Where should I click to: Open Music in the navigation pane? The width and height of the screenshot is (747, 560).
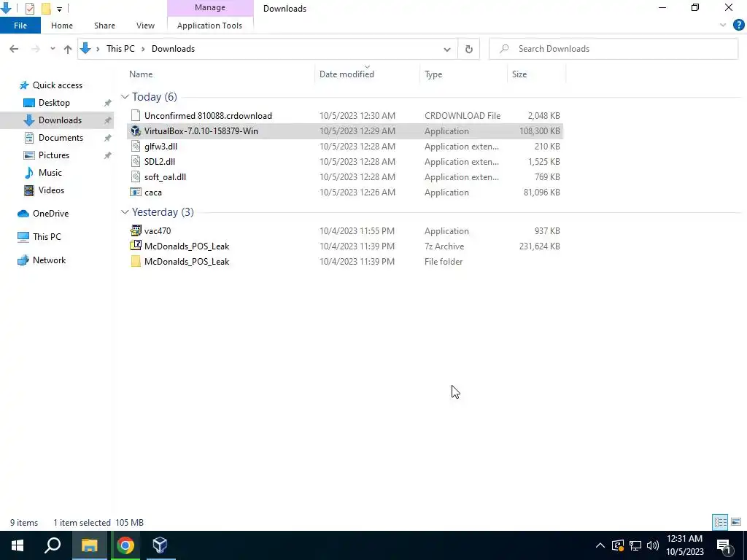point(50,173)
